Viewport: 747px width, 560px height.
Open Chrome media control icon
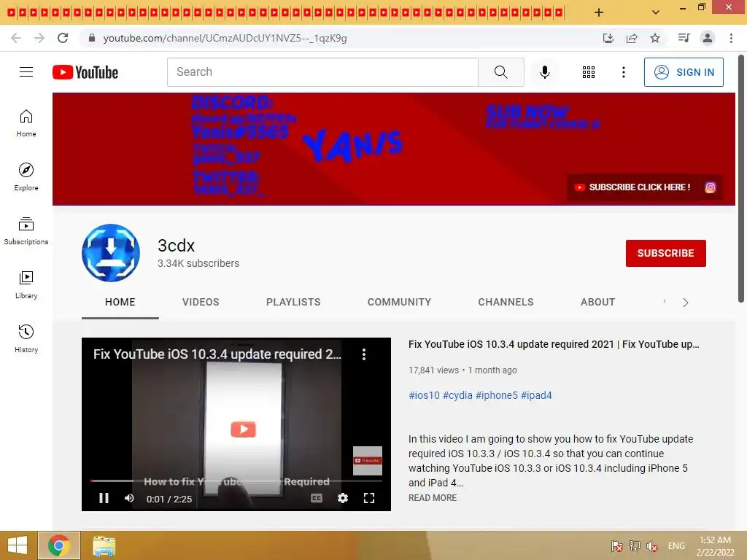click(684, 38)
